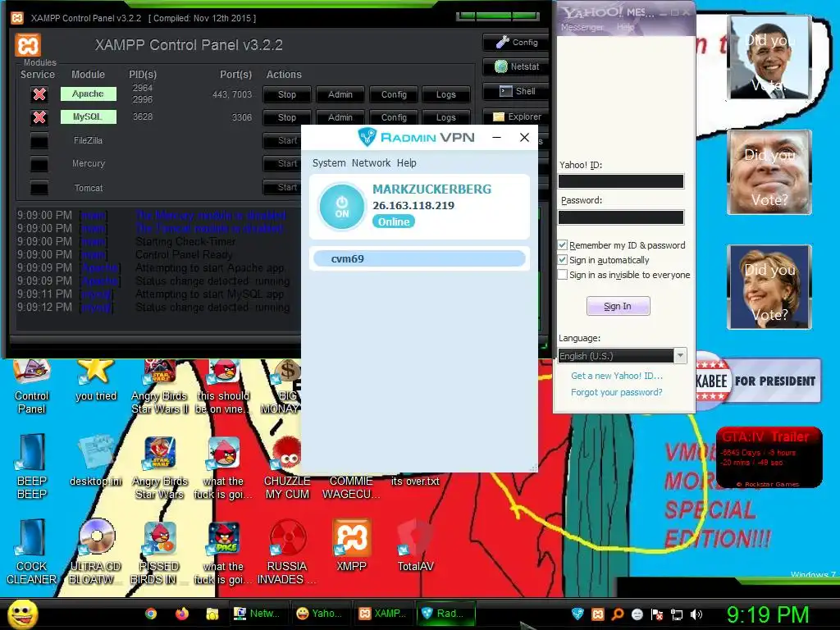
Task: Click Get a new Yahoo! ID link
Action: point(617,376)
